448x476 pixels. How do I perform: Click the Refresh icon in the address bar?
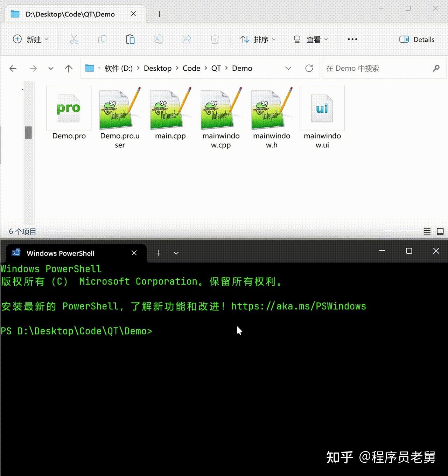(309, 68)
